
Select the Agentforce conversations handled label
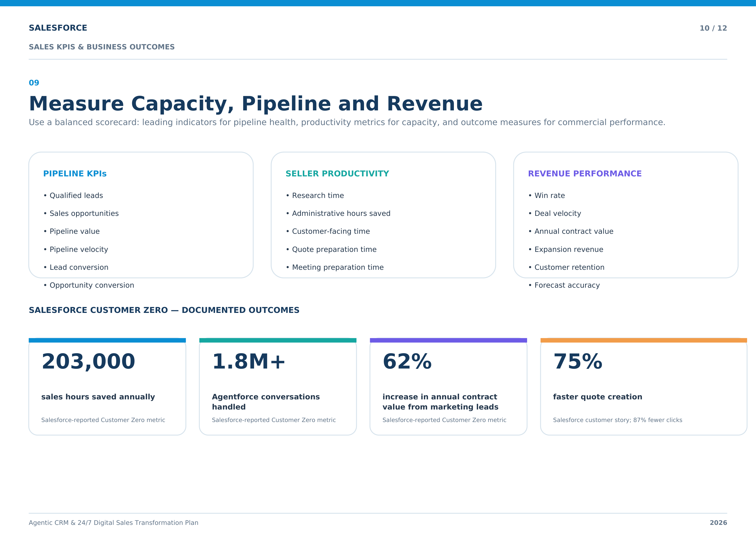coord(266,402)
